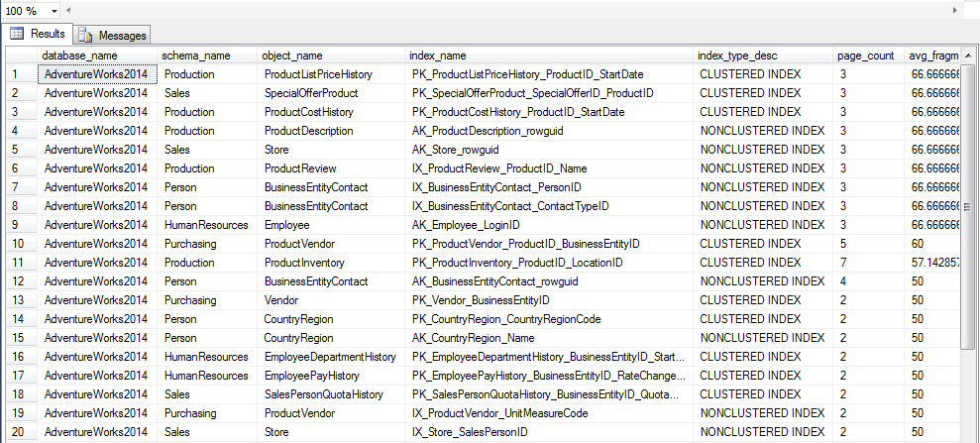Click the SalesPersonQuotaHistory object cell
The width and height of the screenshot is (980, 443).
331,394
